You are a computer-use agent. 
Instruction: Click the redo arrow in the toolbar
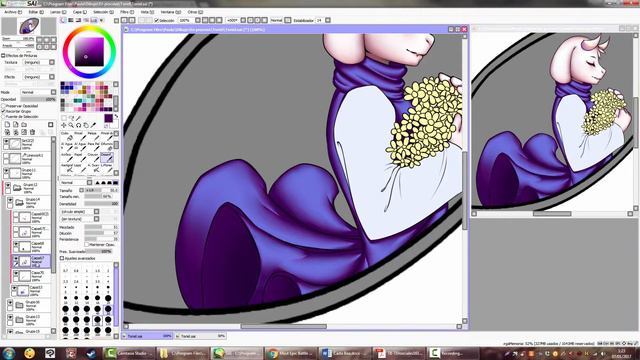tap(132, 20)
